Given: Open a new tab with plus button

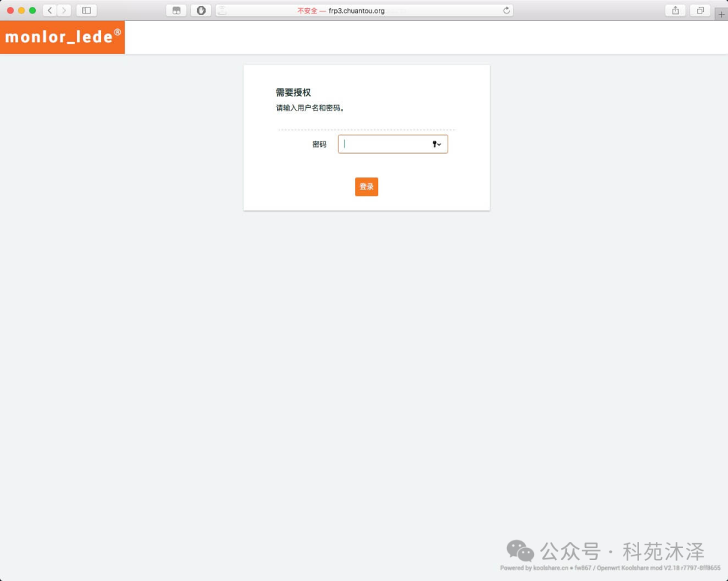Looking at the screenshot, I should coord(721,14).
